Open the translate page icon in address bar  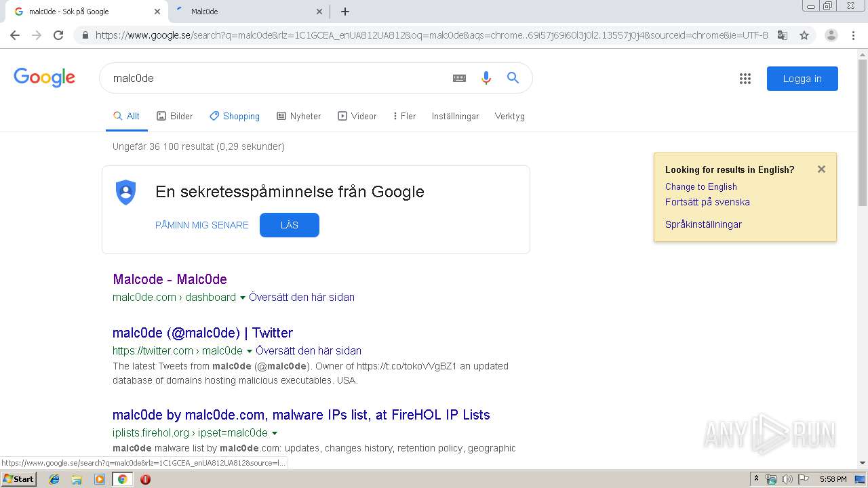click(x=783, y=35)
